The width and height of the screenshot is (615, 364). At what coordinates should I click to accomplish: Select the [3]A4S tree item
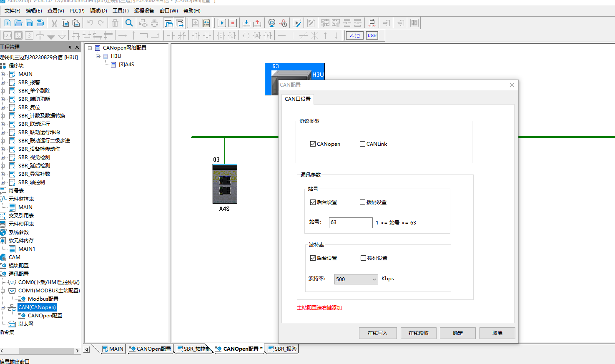tap(126, 65)
